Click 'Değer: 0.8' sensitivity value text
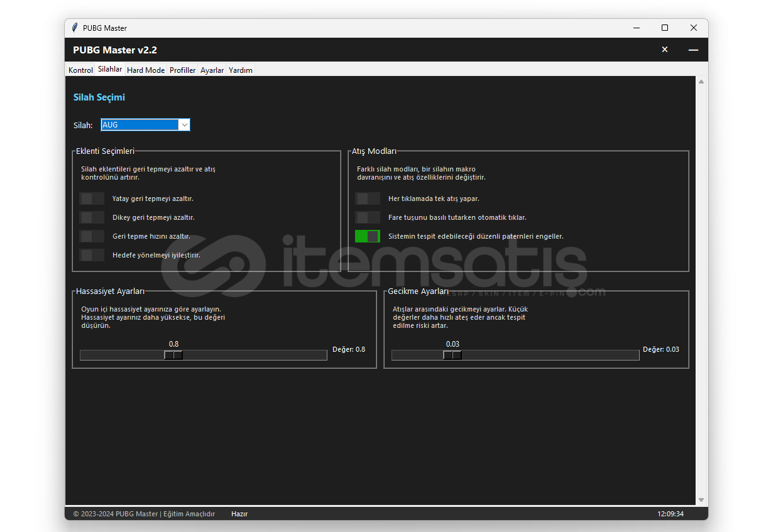Screen dimensions: 766x532 (x=349, y=349)
